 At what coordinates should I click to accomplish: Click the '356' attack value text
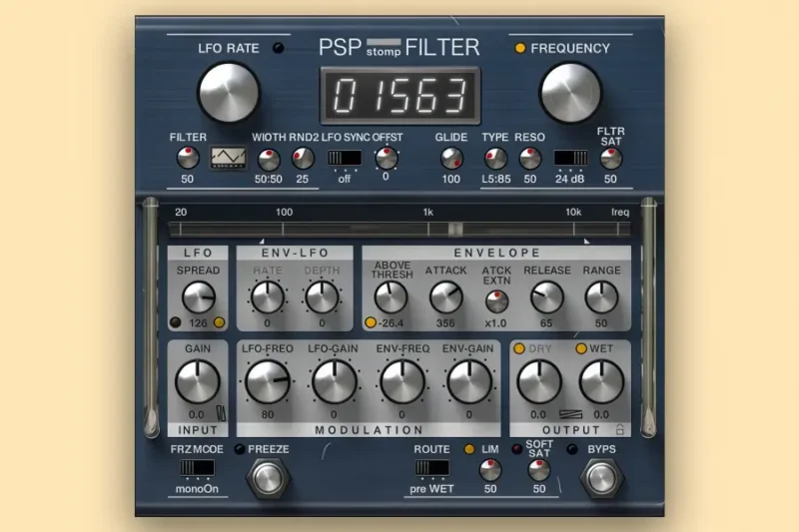(x=445, y=323)
